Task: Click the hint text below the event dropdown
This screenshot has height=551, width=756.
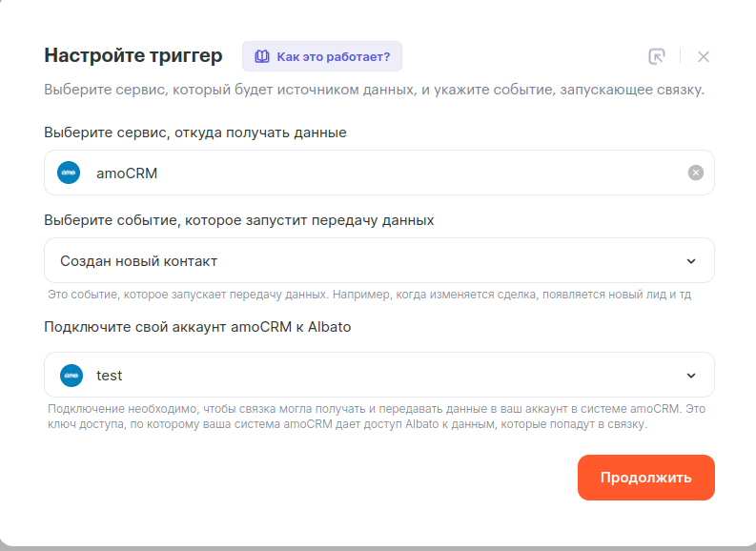Action: click(369, 296)
